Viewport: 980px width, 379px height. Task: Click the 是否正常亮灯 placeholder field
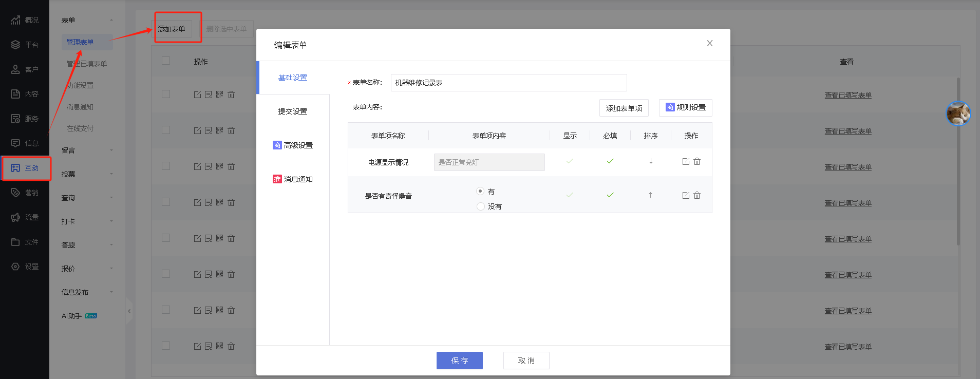[489, 162]
